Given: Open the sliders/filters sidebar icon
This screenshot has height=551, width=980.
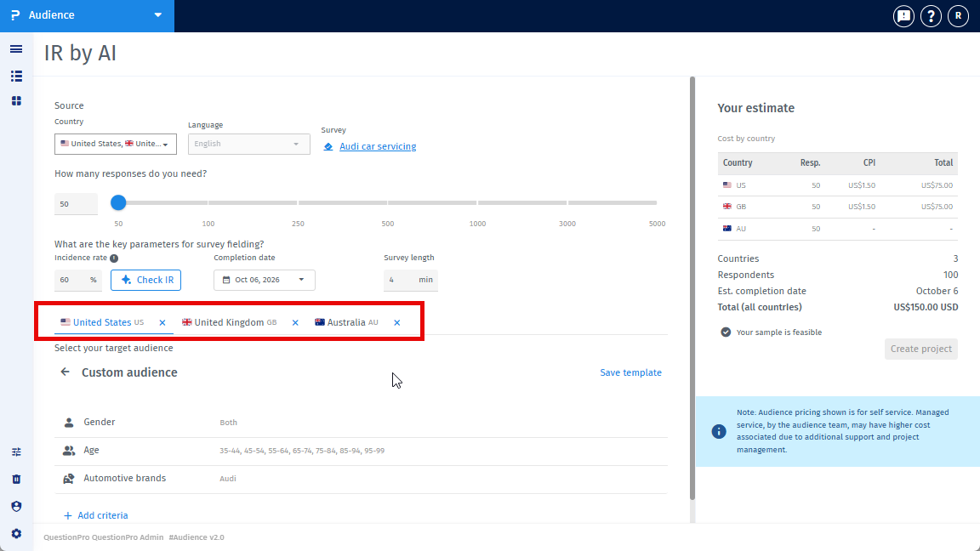Looking at the screenshot, I should pyautogui.click(x=16, y=452).
